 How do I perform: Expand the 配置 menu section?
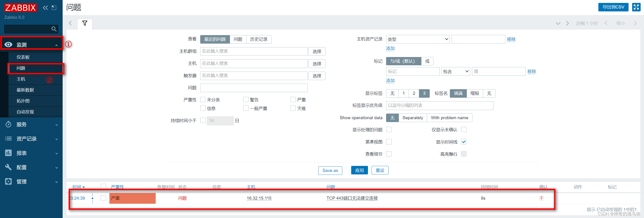[57, 167]
